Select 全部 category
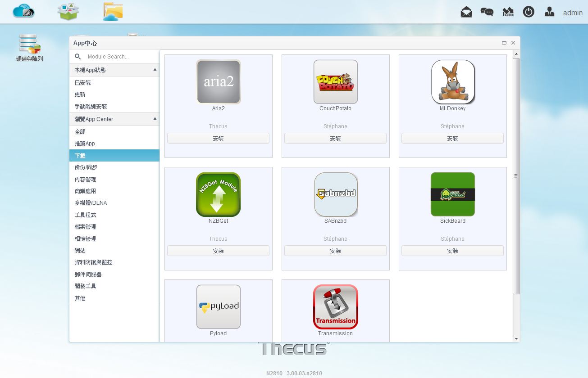This screenshot has height=378, width=588. pyautogui.click(x=114, y=132)
